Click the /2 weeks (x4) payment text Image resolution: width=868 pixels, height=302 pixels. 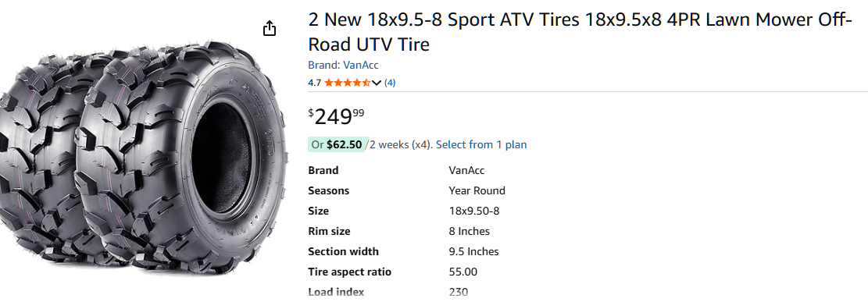(400, 145)
